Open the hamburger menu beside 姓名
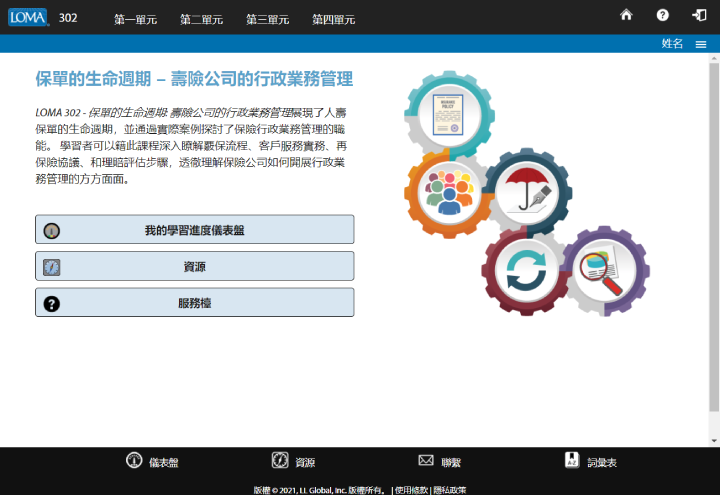 click(701, 44)
